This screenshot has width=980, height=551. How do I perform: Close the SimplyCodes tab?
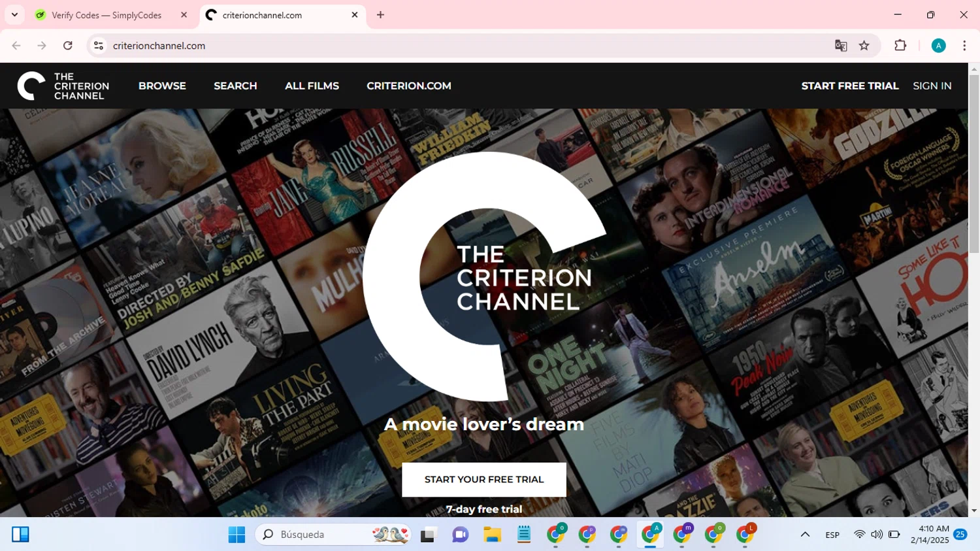tap(184, 15)
